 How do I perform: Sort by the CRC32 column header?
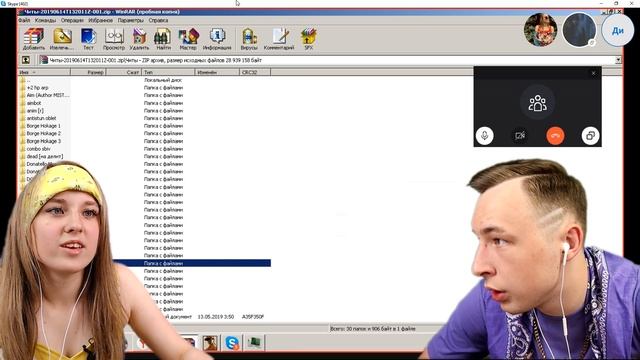pos(255,72)
